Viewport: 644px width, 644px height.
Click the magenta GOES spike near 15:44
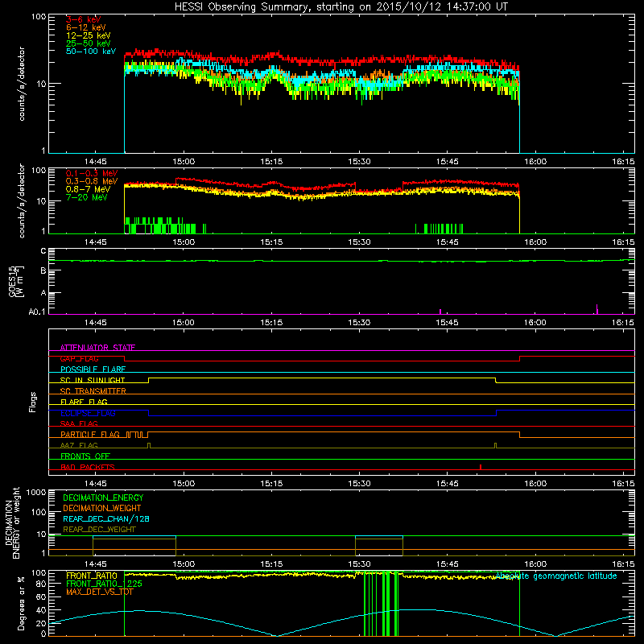pyautogui.click(x=440, y=312)
